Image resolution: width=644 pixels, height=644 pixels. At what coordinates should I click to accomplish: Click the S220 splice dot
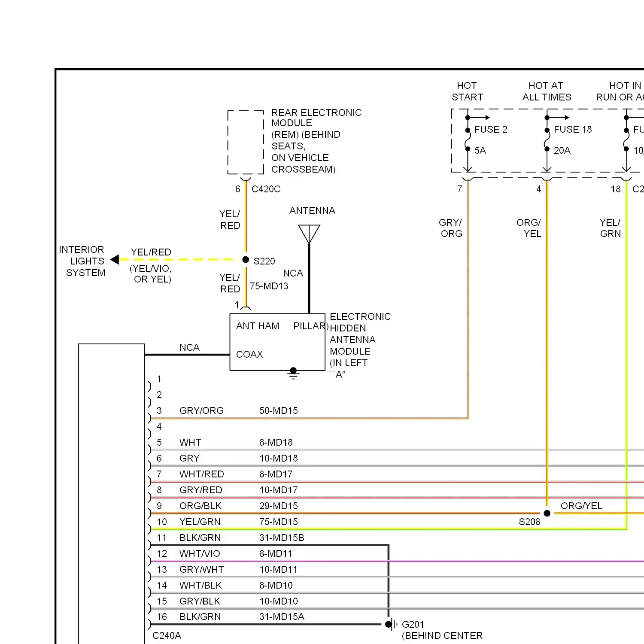tap(246, 259)
